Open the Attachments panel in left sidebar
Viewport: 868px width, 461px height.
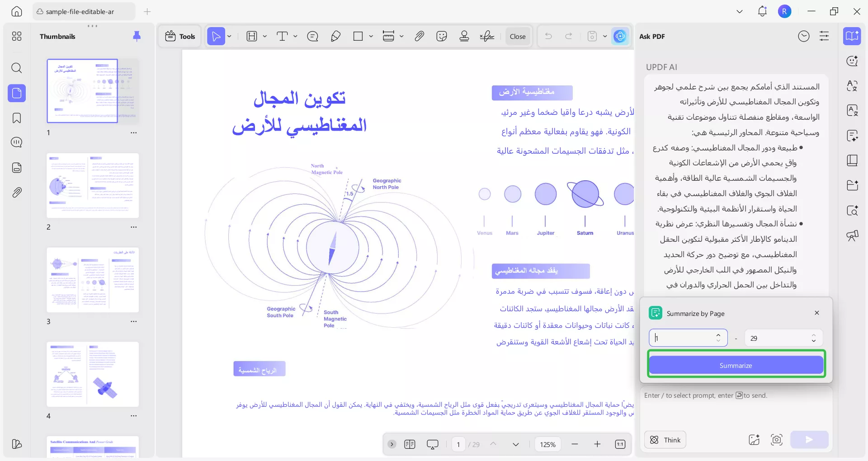pos(17,193)
